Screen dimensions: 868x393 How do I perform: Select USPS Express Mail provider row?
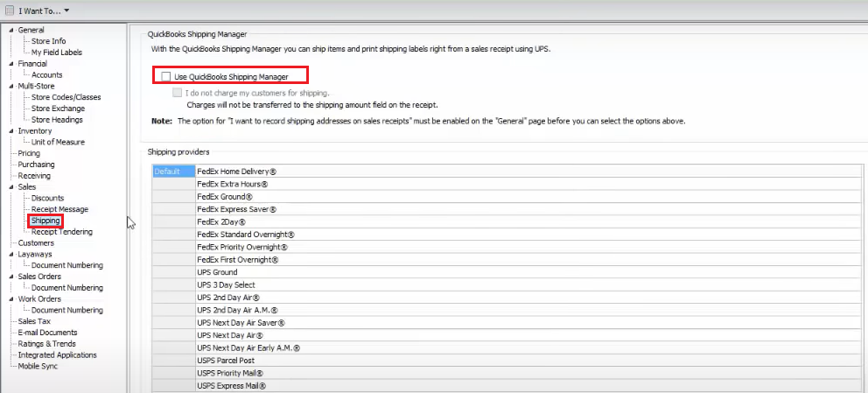click(528, 386)
